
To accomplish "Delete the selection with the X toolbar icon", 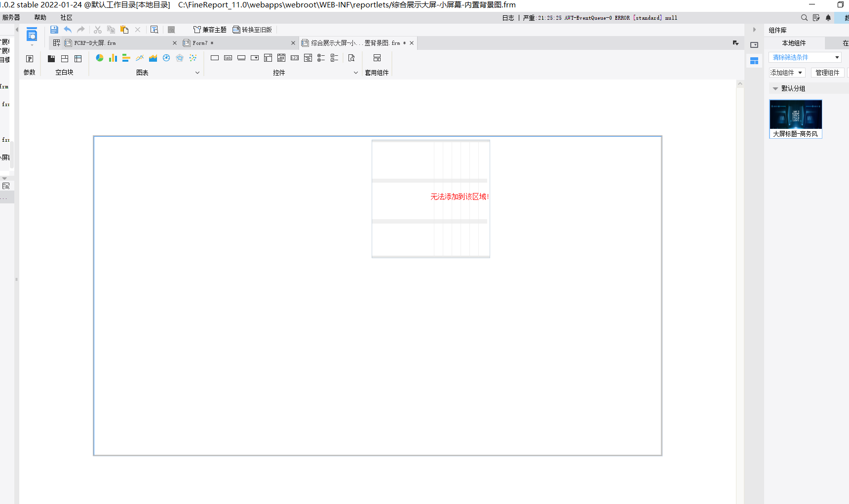I will pos(138,30).
